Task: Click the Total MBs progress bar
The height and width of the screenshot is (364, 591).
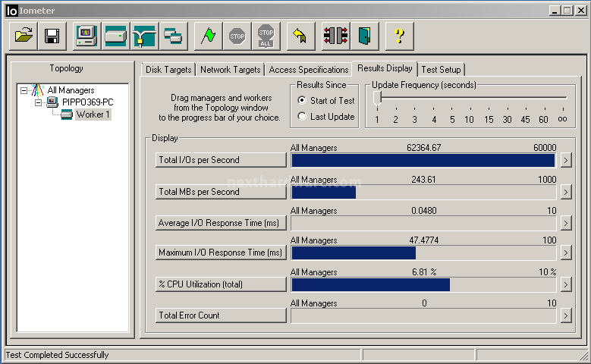Action: [423, 192]
